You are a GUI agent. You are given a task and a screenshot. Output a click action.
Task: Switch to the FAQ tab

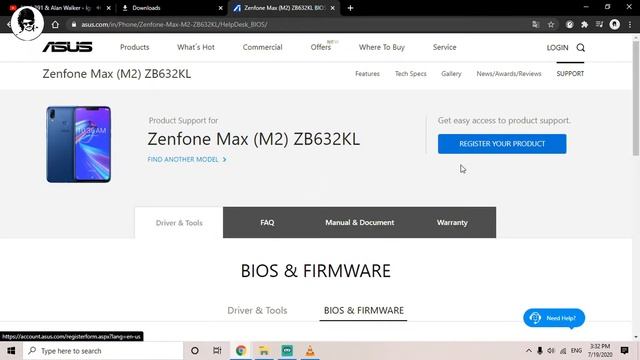(267, 222)
